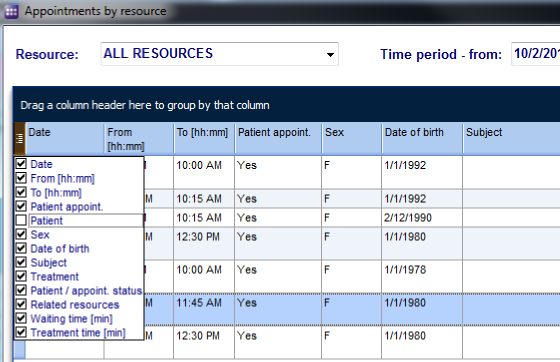Select the 2/12/1990 date of birth cell

pos(422,218)
